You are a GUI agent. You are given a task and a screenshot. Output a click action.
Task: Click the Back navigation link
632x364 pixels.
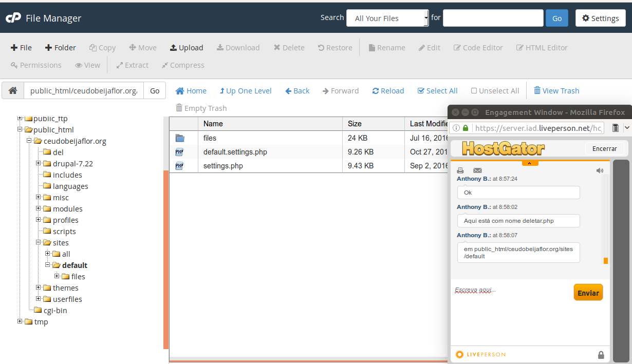pos(298,91)
